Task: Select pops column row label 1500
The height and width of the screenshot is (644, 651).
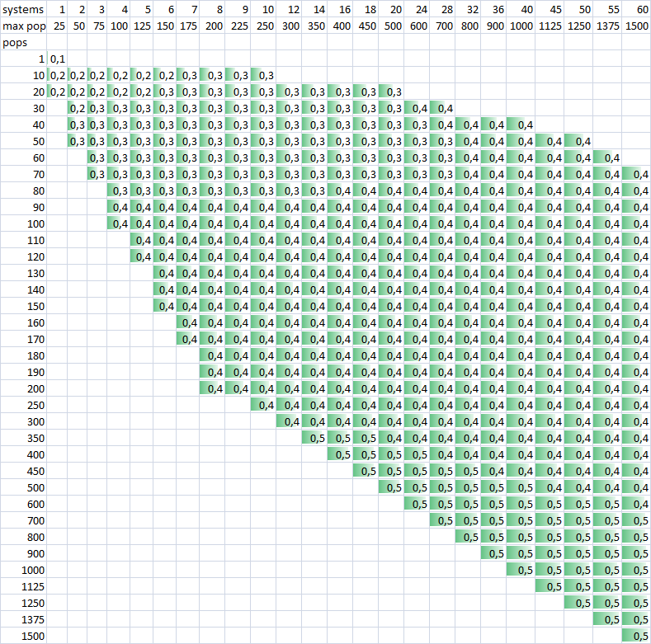Action: 23,636
